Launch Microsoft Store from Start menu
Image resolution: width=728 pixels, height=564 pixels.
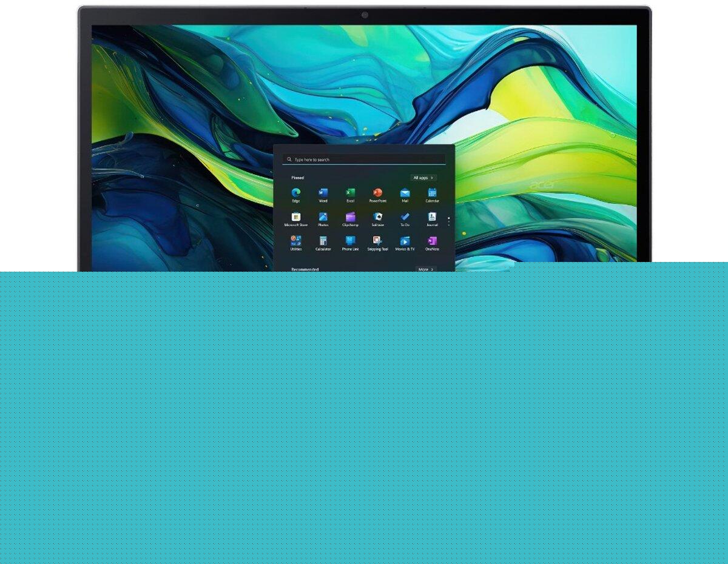point(295,218)
